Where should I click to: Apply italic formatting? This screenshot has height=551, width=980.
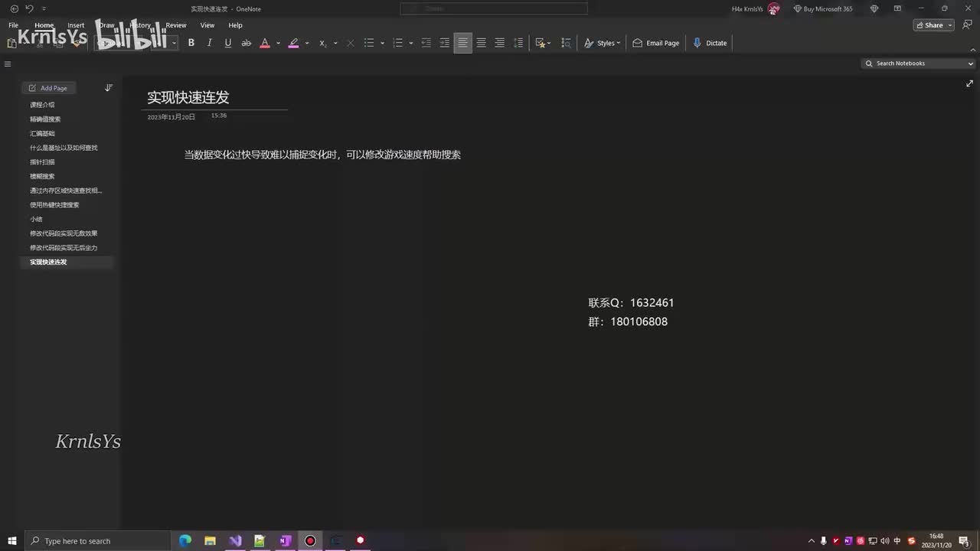point(210,43)
